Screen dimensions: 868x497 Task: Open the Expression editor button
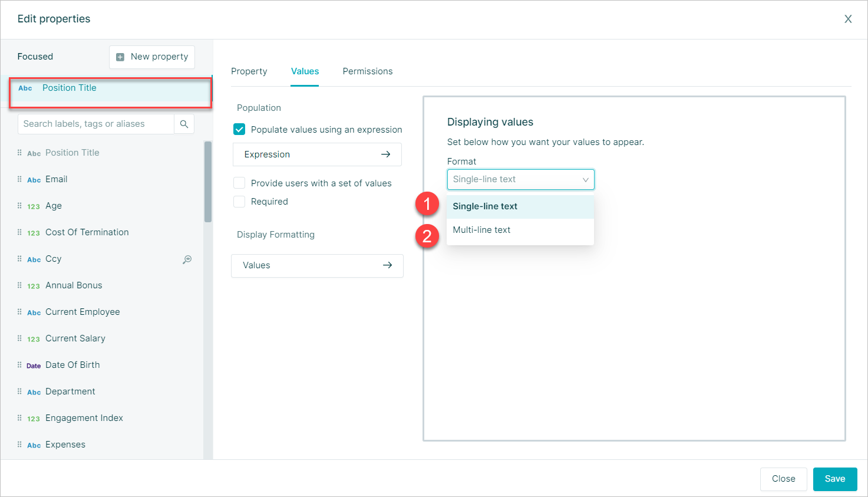(317, 154)
